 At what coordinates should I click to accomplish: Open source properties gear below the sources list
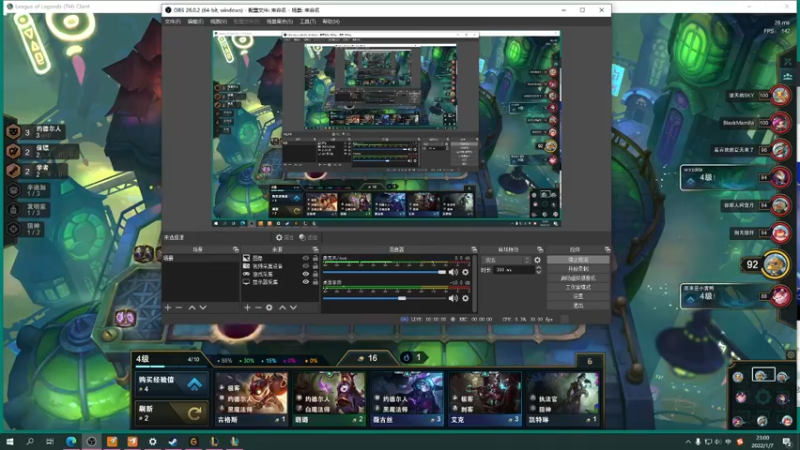pos(269,308)
